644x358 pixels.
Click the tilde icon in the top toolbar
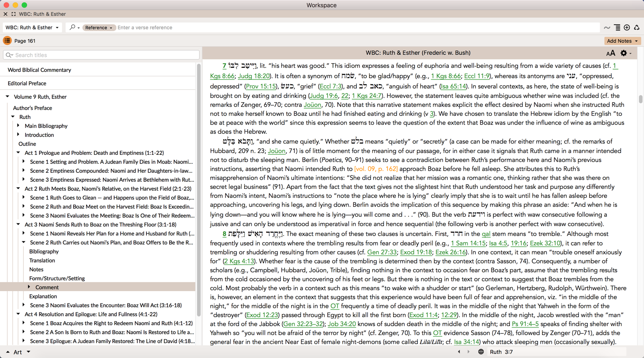click(x=607, y=28)
